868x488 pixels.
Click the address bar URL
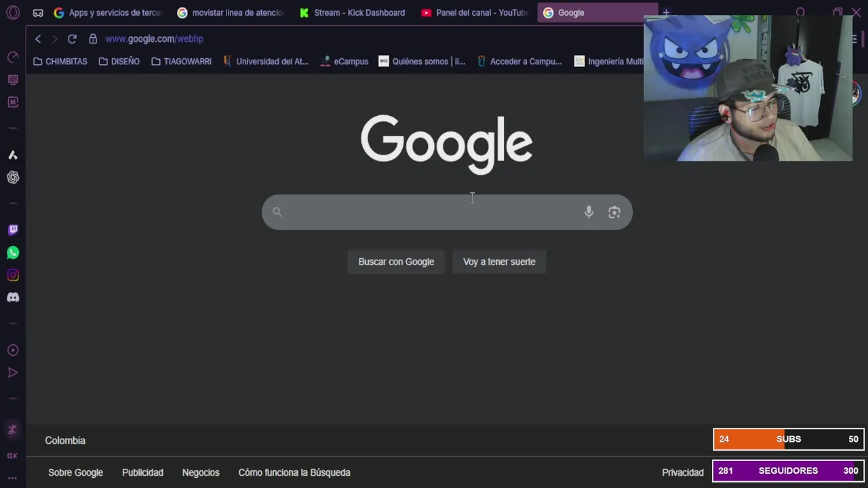[155, 39]
